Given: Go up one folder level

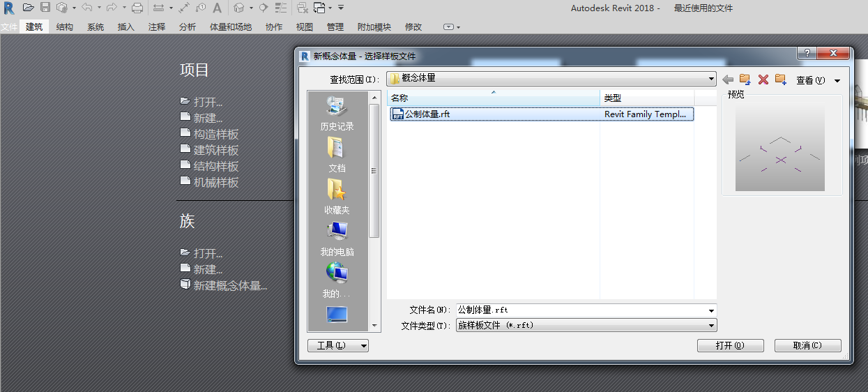Looking at the screenshot, I should point(745,80).
